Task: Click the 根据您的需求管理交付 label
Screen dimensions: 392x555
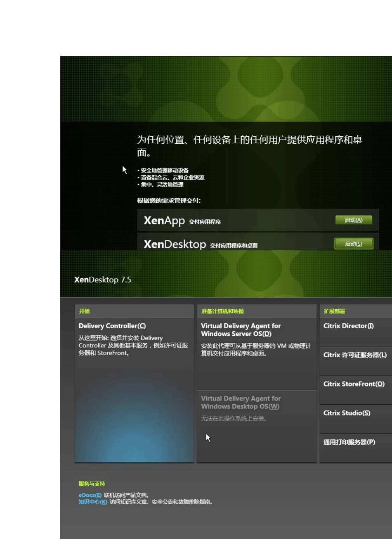Action: [x=169, y=200]
